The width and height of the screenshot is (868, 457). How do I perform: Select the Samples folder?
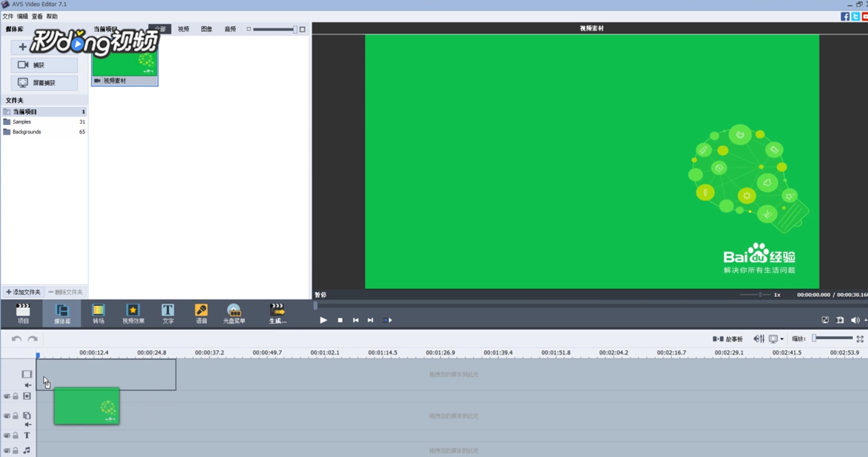pos(44,122)
